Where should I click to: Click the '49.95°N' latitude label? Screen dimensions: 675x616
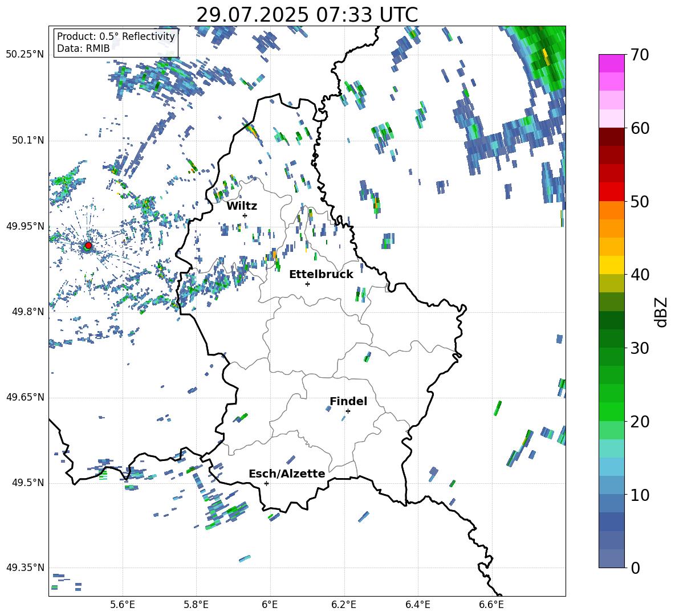click(x=25, y=226)
